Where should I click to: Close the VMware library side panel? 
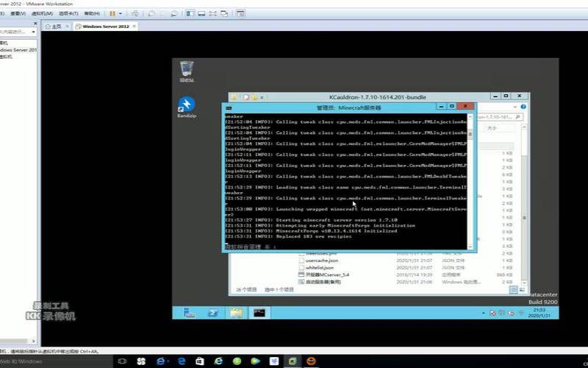pyautogui.click(x=35, y=24)
